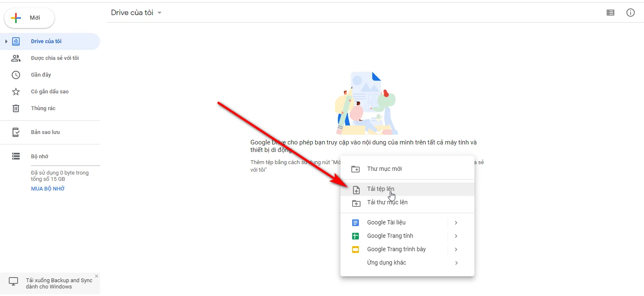Image resolution: width=644 pixels, height=296 pixels.
Task: Click the new folder plus icon
Action: click(355, 169)
